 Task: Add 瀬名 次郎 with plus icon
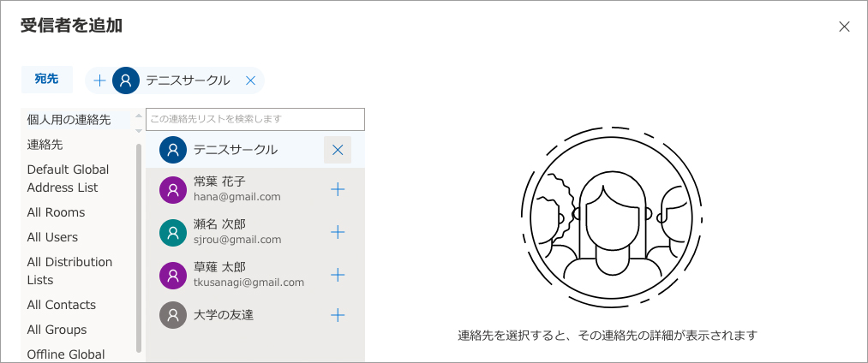(338, 232)
